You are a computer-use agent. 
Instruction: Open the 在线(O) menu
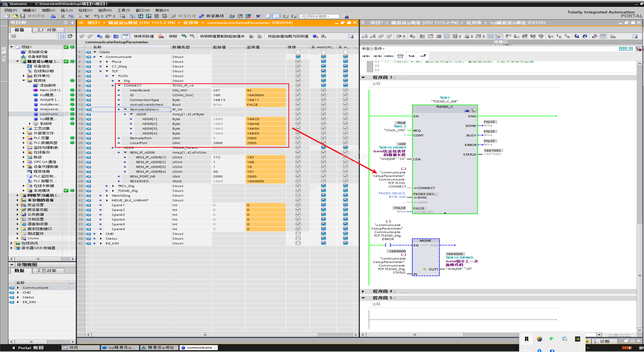(85, 10)
